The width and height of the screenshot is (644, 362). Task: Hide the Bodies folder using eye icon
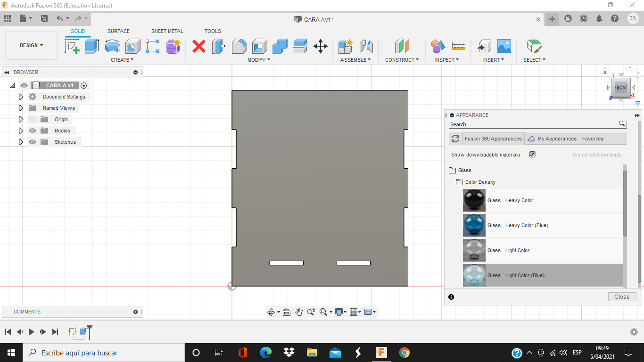[33, 131]
